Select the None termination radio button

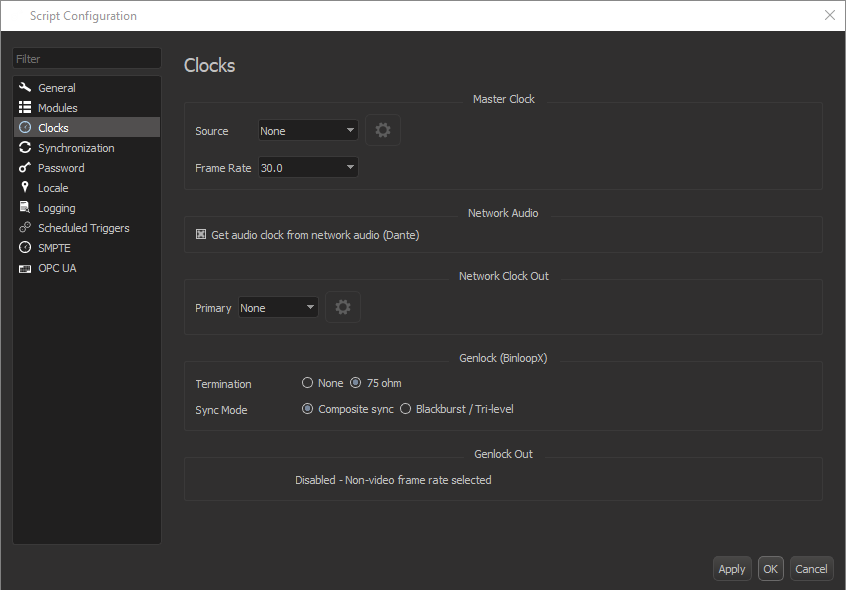(x=307, y=383)
